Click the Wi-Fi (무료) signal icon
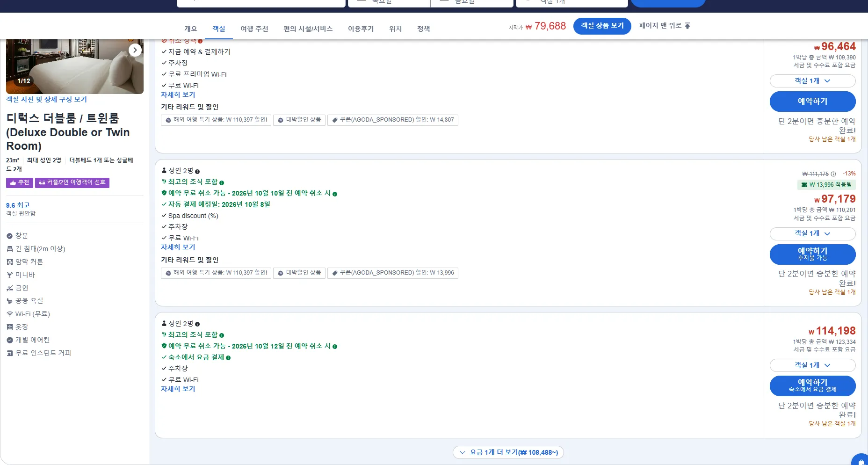The image size is (868, 465). click(10, 314)
